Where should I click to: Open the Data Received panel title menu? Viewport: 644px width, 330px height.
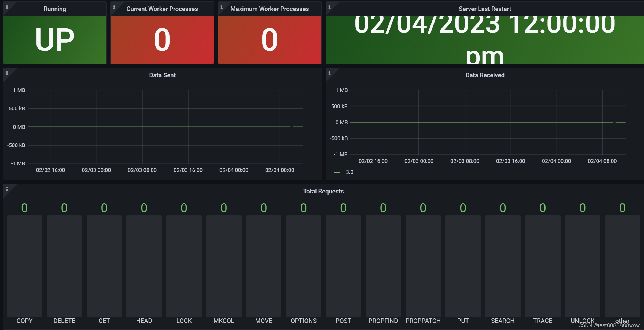[x=485, y=75]
